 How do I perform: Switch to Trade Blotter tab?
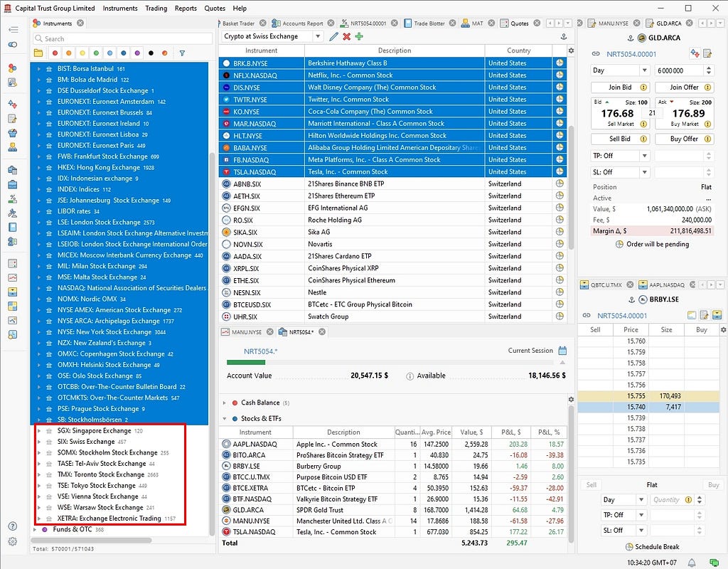click(429, 23)
